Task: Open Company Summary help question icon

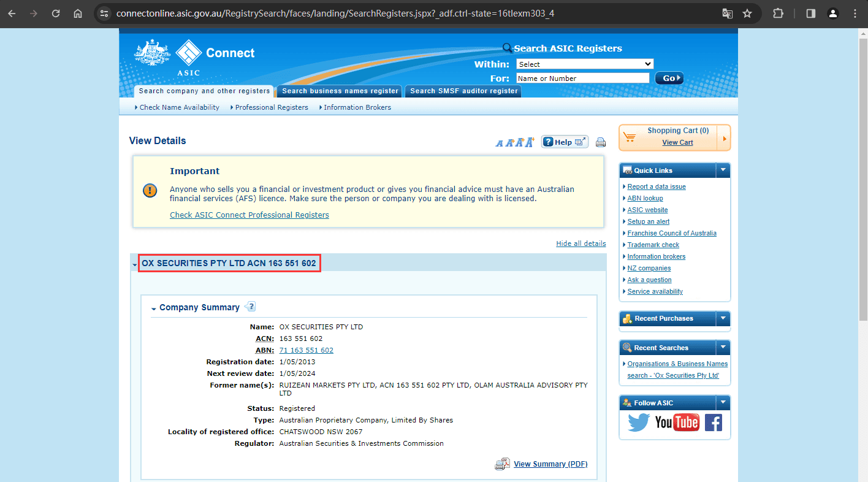Action: pos(250,307)
